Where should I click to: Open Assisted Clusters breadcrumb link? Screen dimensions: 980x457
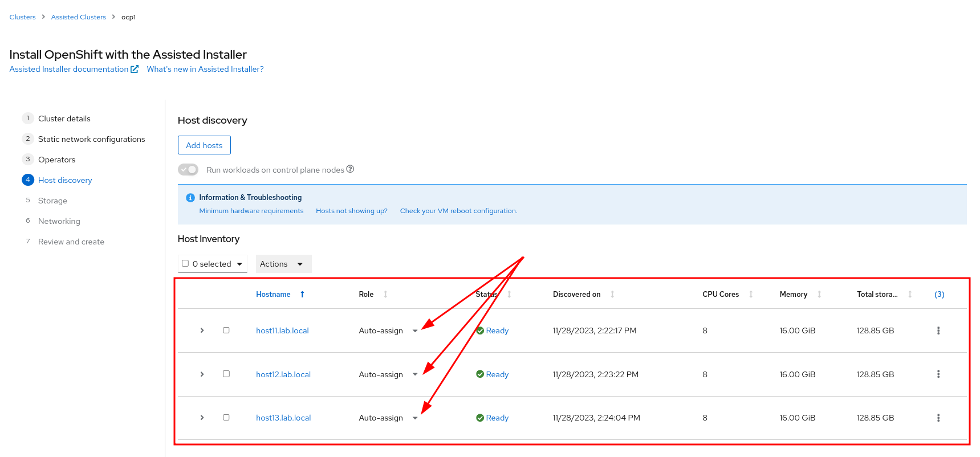coord(79,17)
